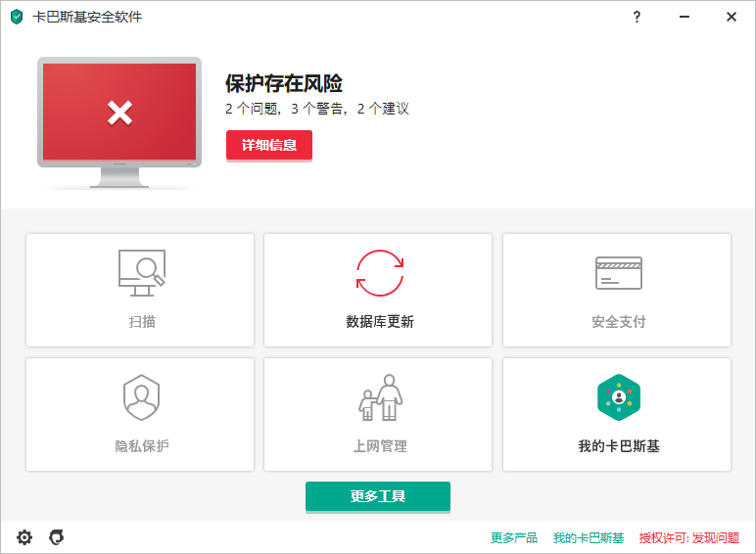Click the 授权许可: 发现问题 license link
The height and width of the screenshot is (554, 756).
click(x=689, y=537)
